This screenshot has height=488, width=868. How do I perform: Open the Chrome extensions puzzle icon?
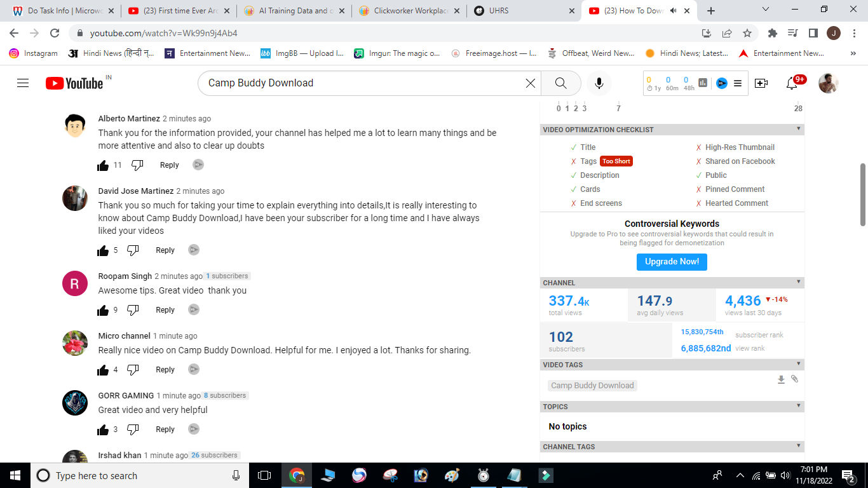(x=773, y=33)
